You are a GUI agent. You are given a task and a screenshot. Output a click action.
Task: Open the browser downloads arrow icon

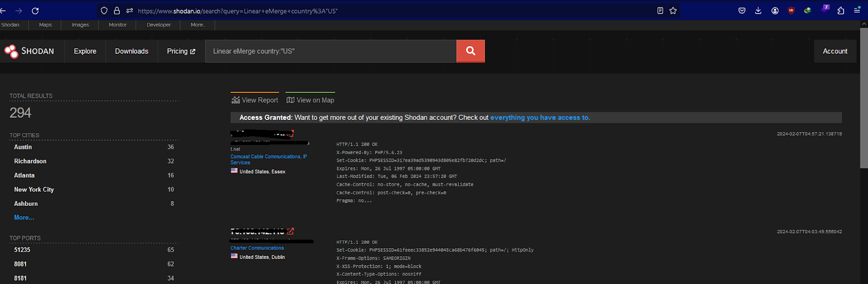pyautogui.click(x=758, y=11)
